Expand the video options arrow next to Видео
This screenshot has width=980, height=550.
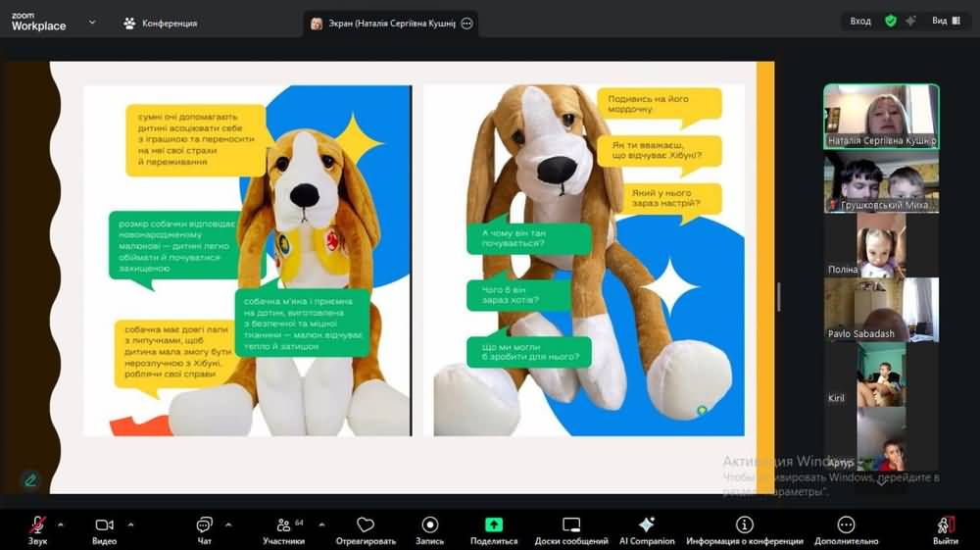[129, 525]
